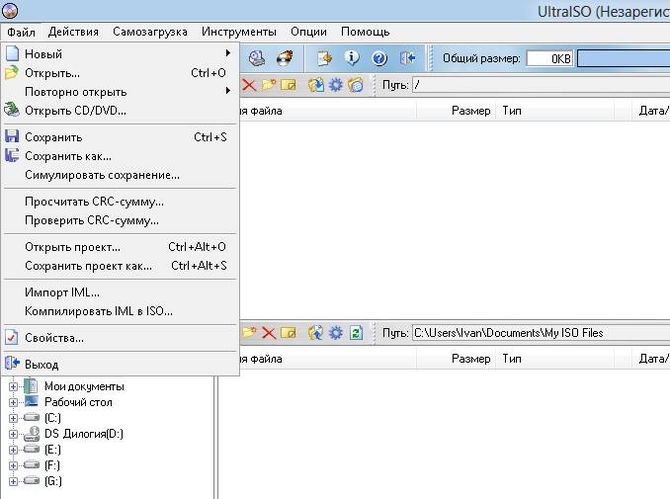Expand the Рабочий стол tree node
This screenshot has width=670, height=499.
coord(13,402)
